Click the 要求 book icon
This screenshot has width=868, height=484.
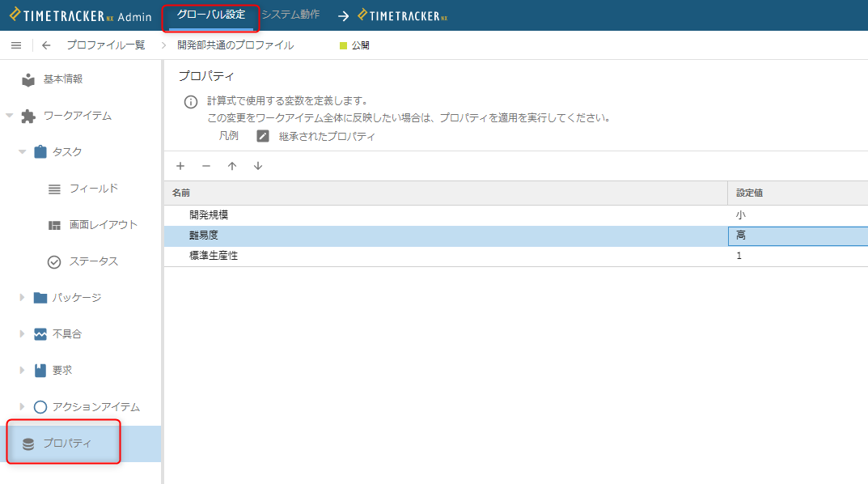pos(40,371)
